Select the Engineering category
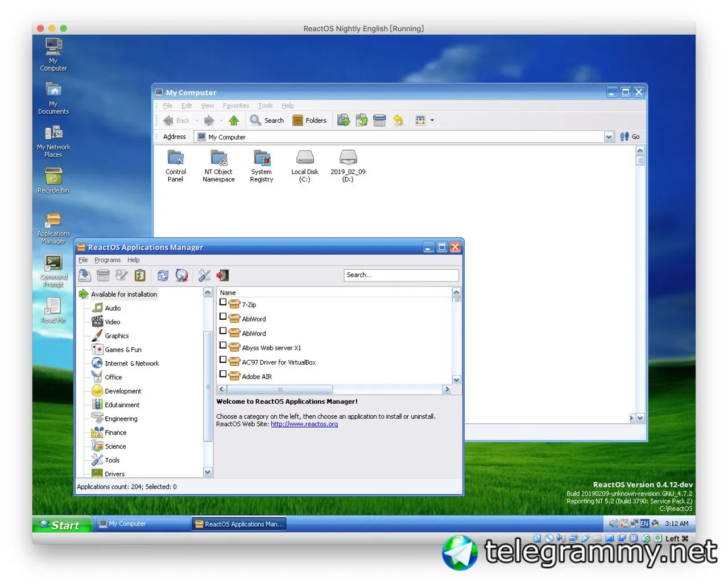 pos(121,419)
